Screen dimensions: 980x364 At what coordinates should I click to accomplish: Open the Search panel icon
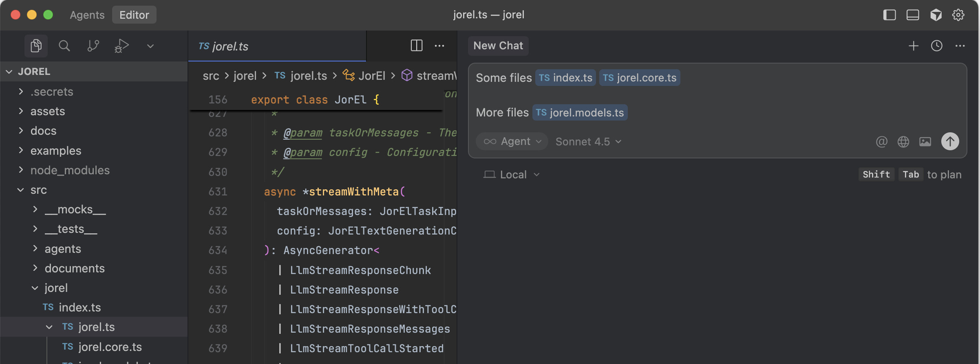point(64,46)
